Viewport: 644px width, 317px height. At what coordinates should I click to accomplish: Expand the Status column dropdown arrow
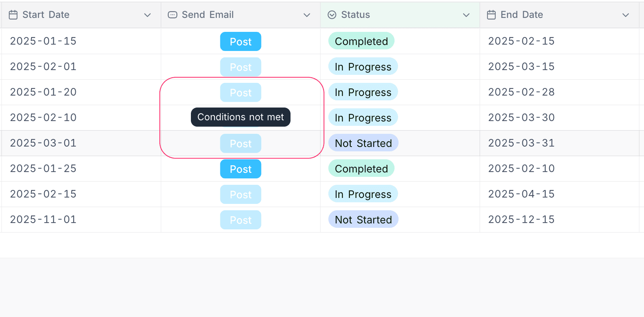coord(466,15)
